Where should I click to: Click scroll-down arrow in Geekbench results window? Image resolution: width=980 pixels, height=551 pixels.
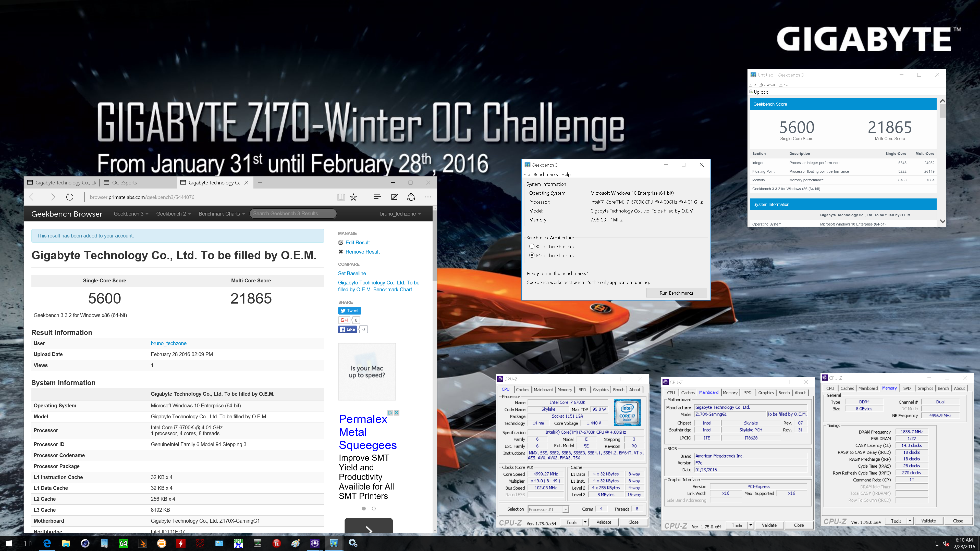coord(942,221)
